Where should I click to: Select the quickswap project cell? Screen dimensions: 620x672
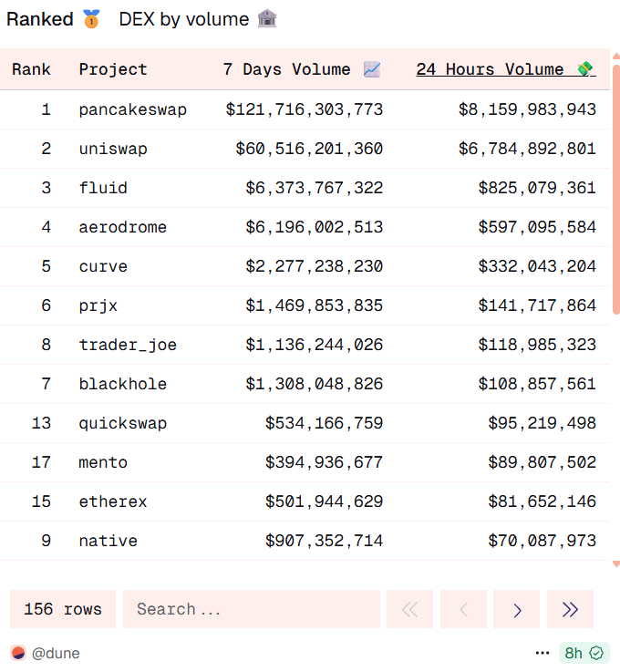[123, 423]
